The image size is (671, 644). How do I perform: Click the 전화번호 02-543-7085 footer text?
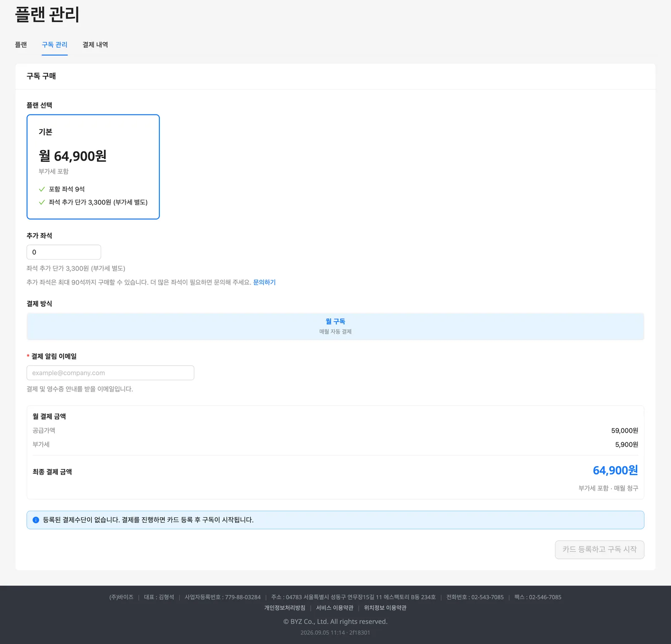pyautogui.click(x=475, y=597)
